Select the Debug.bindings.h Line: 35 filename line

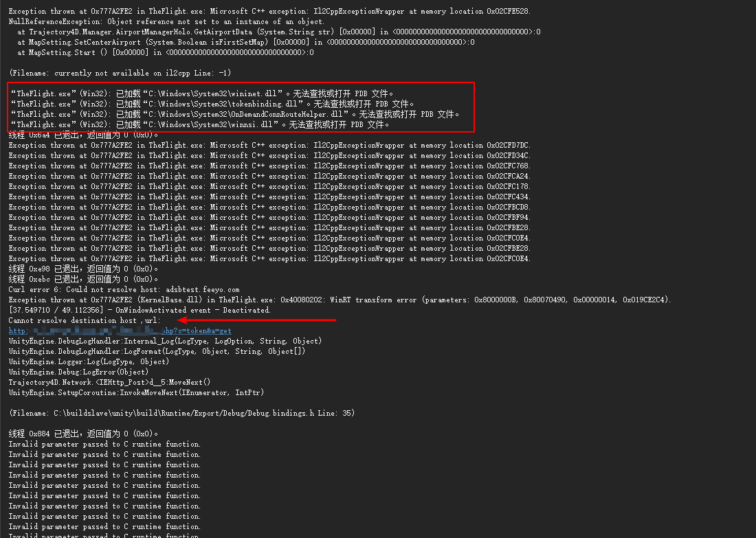pos(181,413)
